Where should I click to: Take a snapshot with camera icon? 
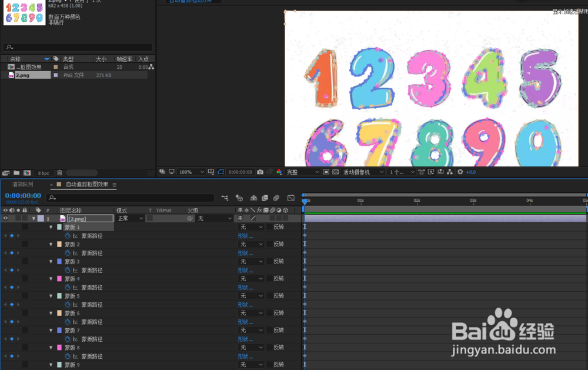260,172
